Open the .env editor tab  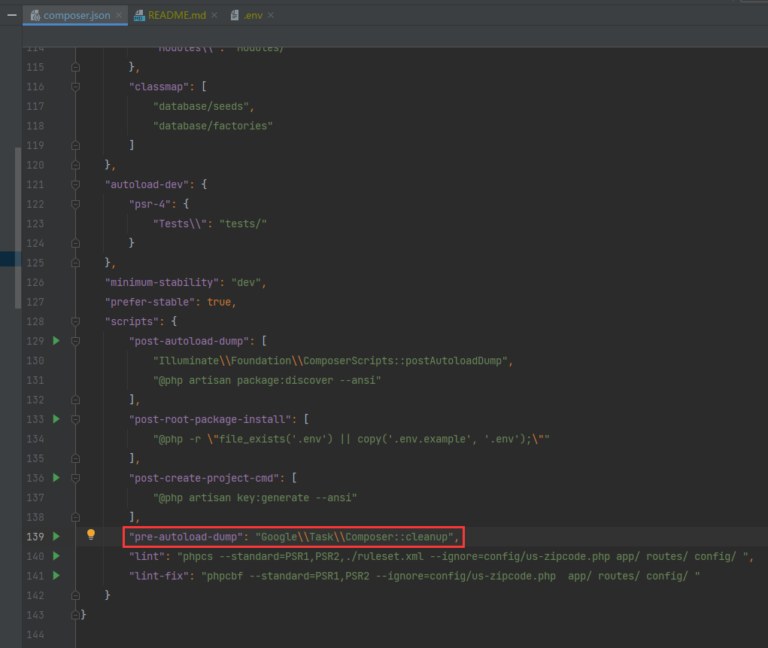[251, 15]
